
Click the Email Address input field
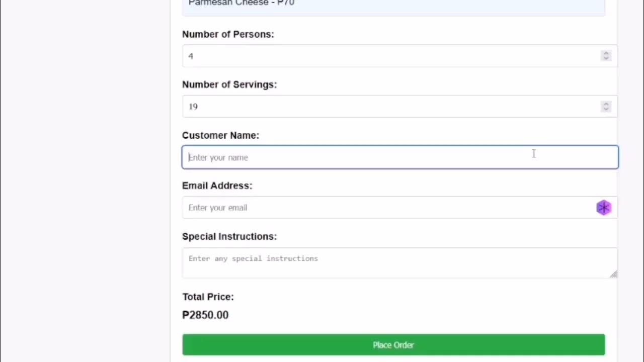tap(387, 208)
